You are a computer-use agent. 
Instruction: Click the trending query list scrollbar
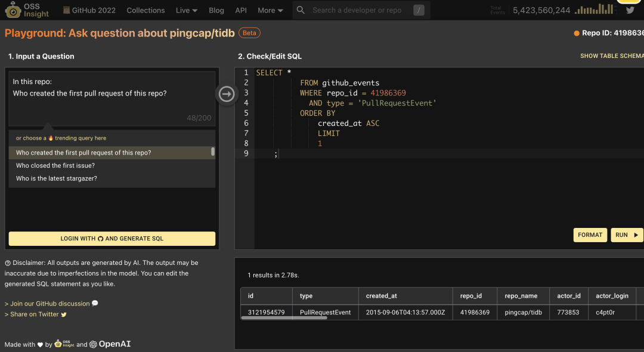pyautogui.click(x=213, y=152)
